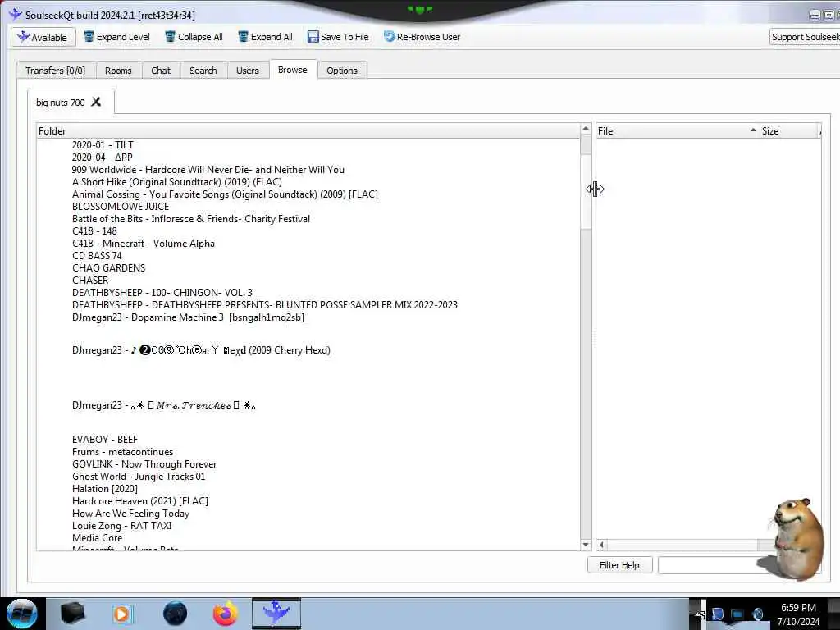The height and width of the screenshot is (630, 840).
Task: Select BLOSSOMLOWE JUICE folder
Action: pyautogui.click(x=121, y=207)
